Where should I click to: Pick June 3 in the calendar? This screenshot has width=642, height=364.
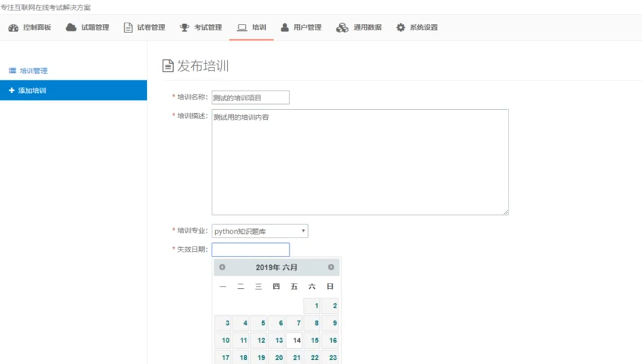coord(224,323)
